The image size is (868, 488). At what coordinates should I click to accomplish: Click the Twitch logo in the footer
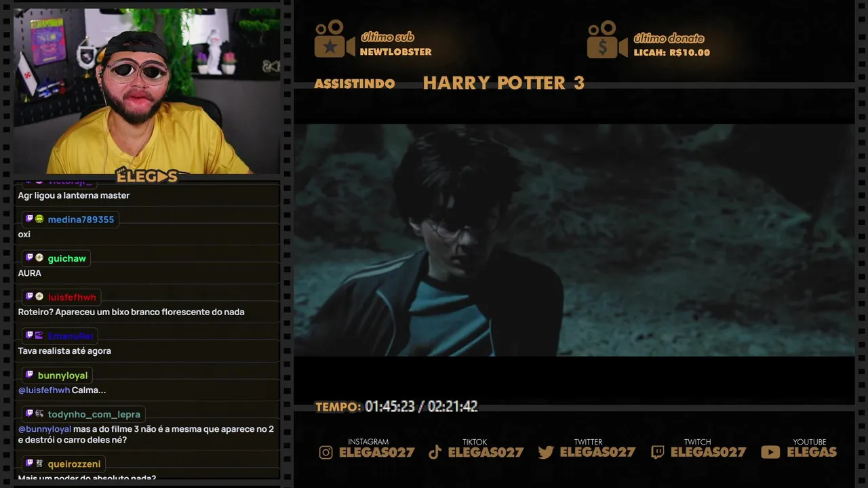pos(657,453)
